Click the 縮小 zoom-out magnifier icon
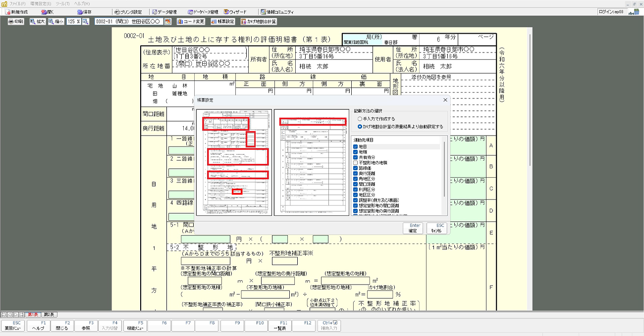644x336 pixels. [56, 22]
